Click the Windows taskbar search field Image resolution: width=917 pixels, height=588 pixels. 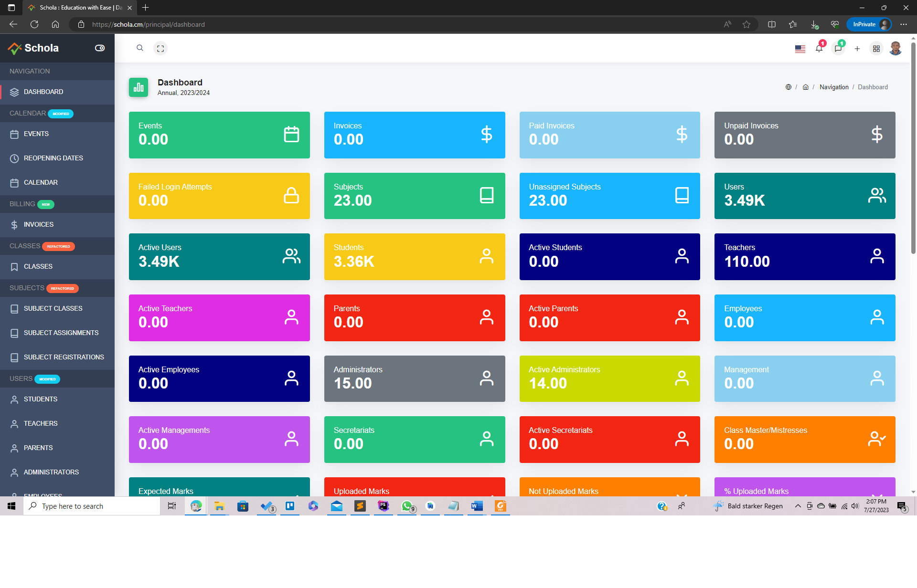pyautogui.click(x=91, y=506)
